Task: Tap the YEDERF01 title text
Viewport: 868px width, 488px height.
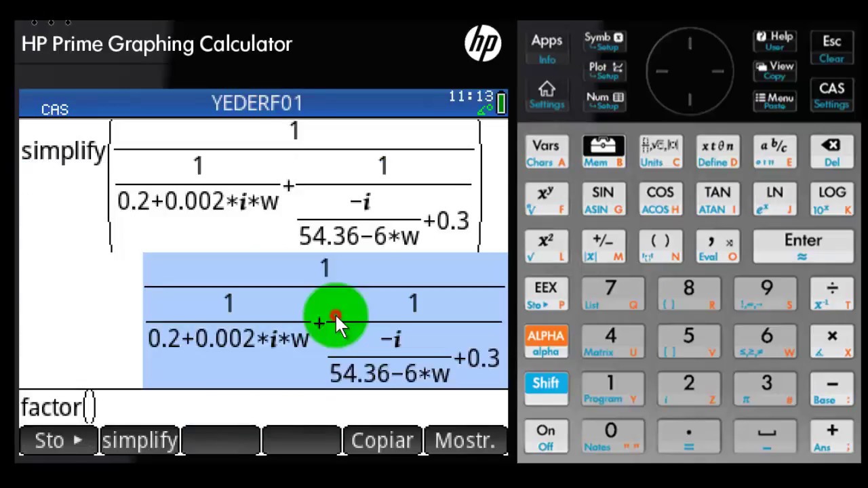Action: (257, 103)
